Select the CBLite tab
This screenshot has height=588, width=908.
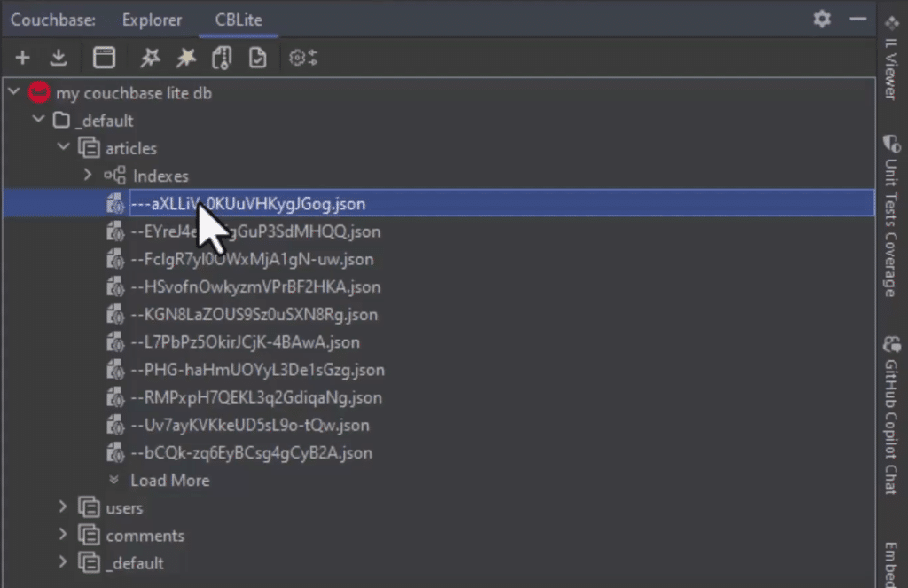[x=239, y=20]
